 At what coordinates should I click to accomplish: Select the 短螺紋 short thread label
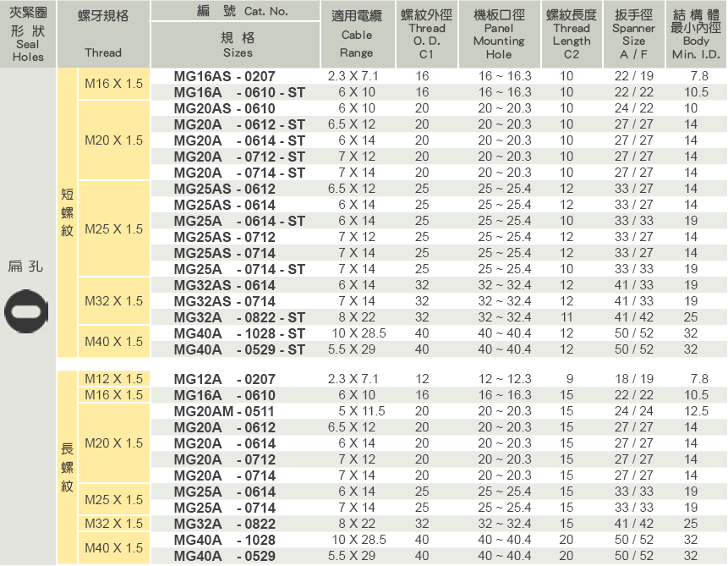(x=68, y=213)
